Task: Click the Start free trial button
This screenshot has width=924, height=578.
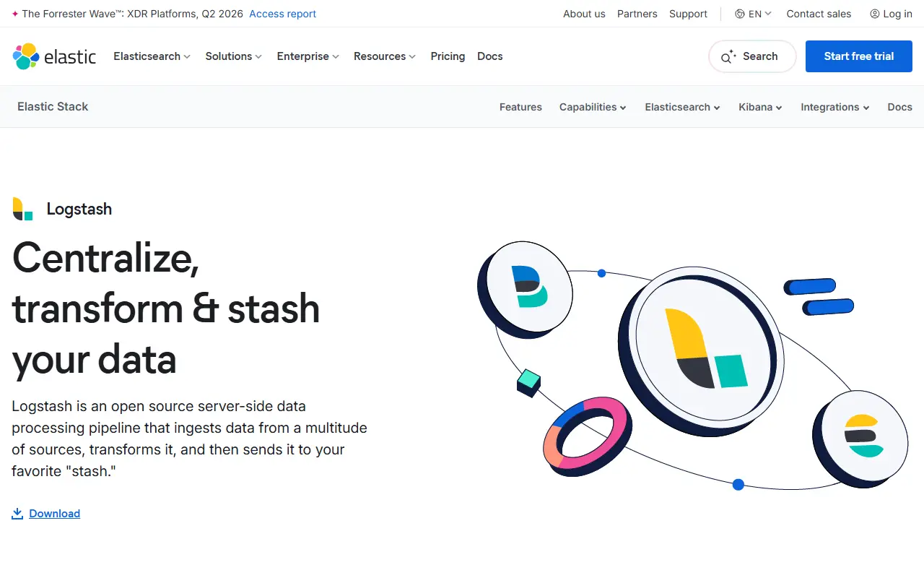Action: coord(859,56)
